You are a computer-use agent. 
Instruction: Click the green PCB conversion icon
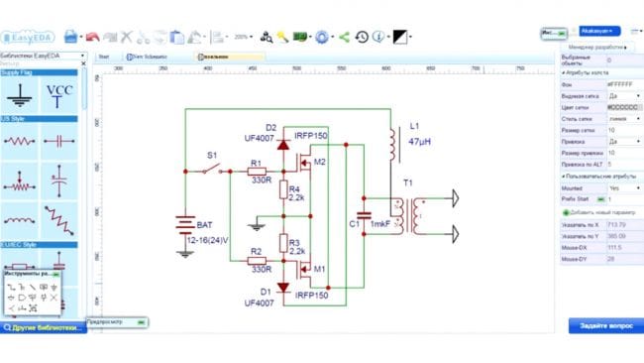pyautogui.click(x=300, y=38)
